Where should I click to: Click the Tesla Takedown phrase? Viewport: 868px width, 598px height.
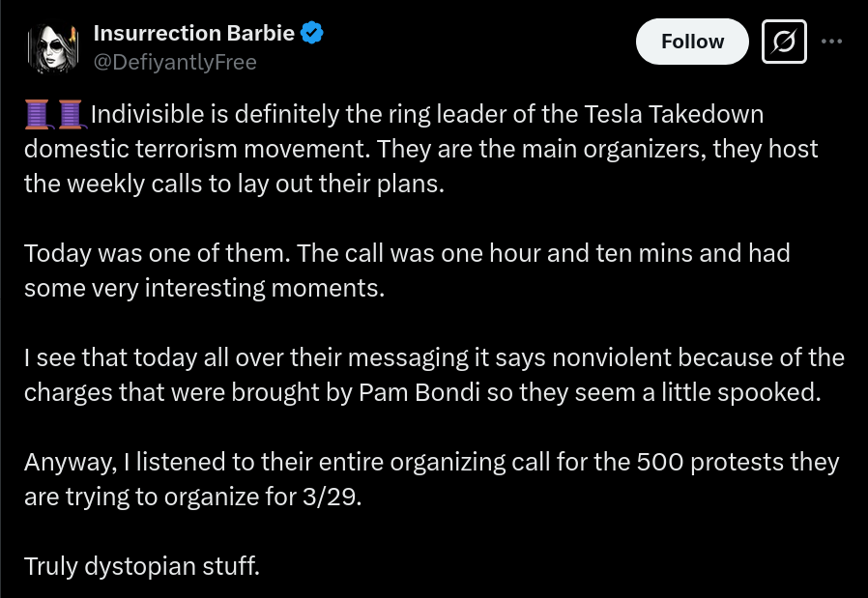674,115
